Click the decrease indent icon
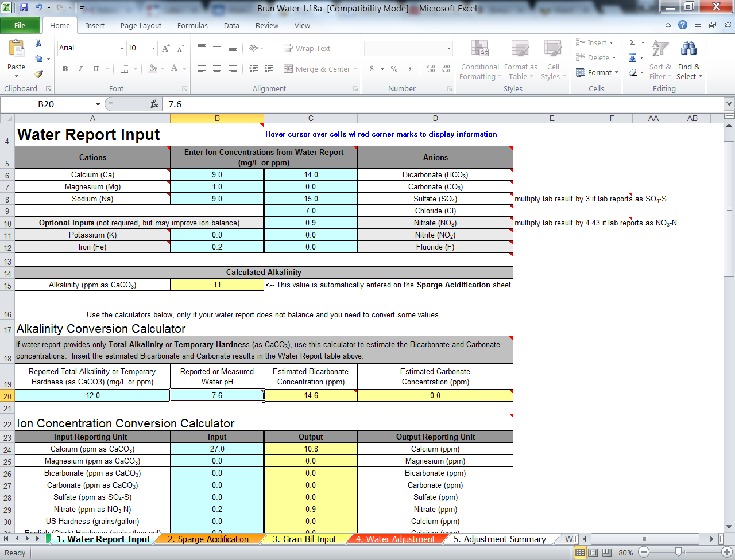Image resolution: width=735 pixels, height=560 pixels. (x=253, y=69)
